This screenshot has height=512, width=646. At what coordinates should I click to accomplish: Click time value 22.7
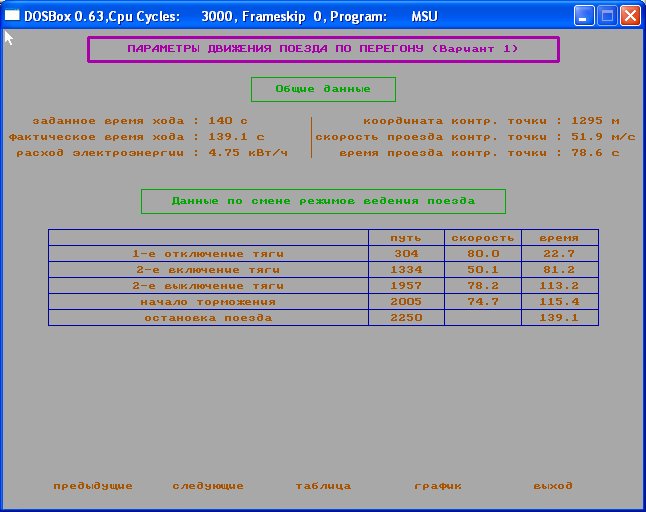click(559, 254)
